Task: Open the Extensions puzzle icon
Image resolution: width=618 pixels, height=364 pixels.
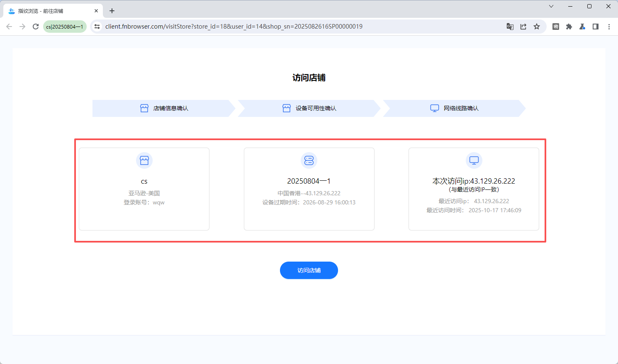Action: point(569,27)
